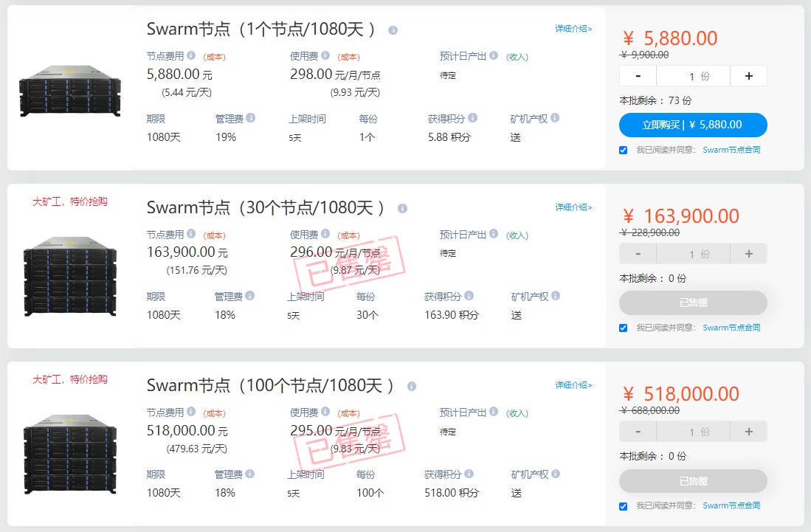This screenshot has width=811, height=532.
Task: Open 详细介绍 for the 100个节点 product
Action: (x=573, y=385)
